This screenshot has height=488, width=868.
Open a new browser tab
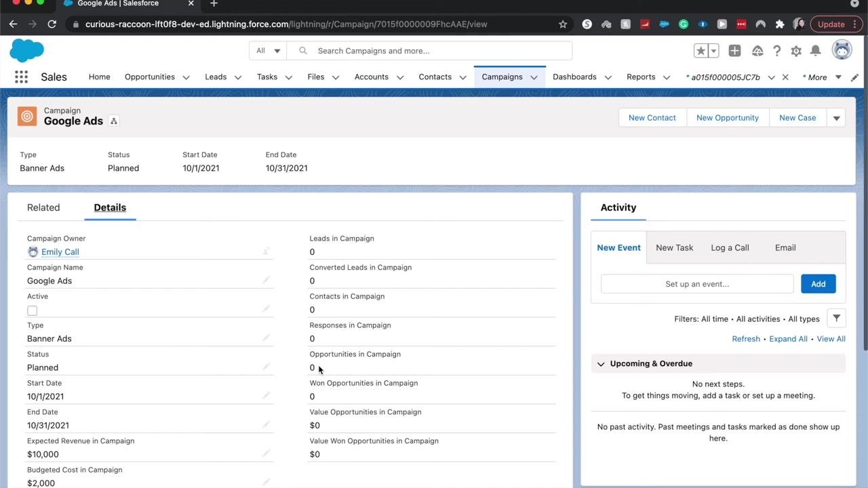point(214,4)
